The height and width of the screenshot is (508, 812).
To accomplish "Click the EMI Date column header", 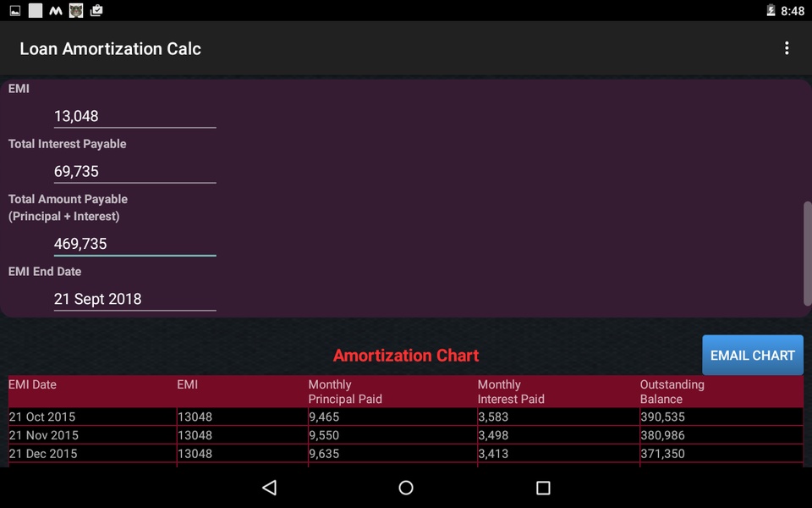I will (x=32, y=384).
